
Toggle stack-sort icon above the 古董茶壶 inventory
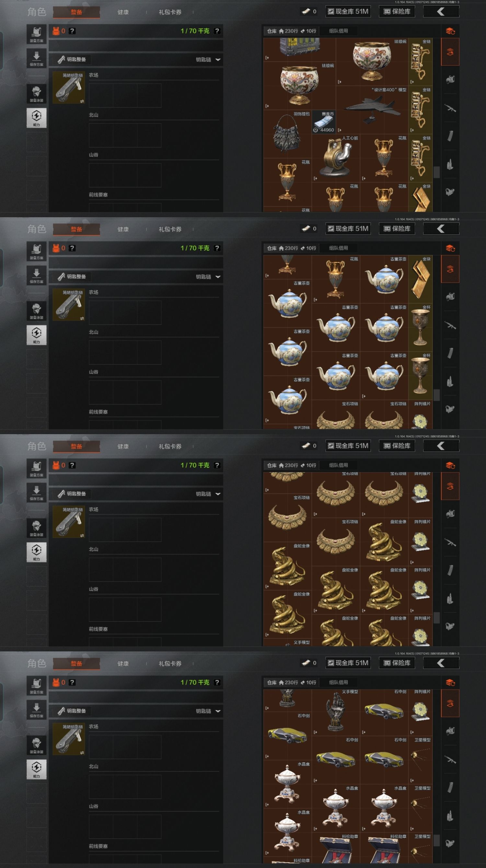(450, 248)
